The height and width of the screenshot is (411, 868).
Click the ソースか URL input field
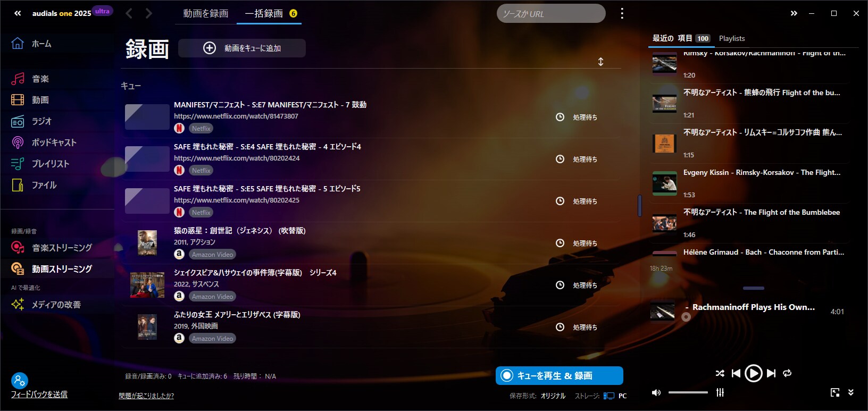[x=551, y=14]
